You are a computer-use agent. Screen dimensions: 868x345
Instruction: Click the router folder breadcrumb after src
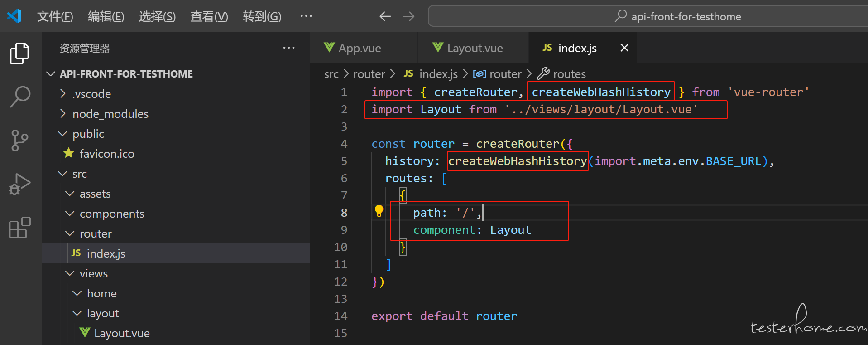coord(369,74)
